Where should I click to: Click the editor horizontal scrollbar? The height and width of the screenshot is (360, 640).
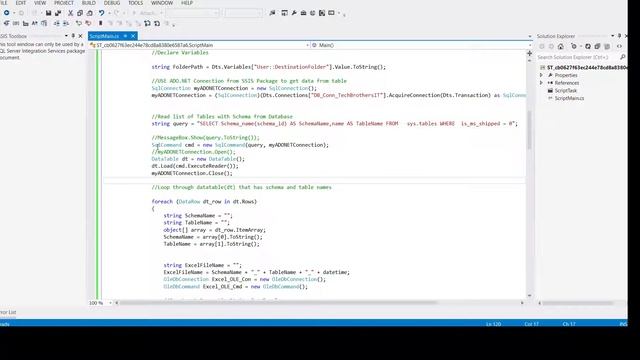(278, 303)
